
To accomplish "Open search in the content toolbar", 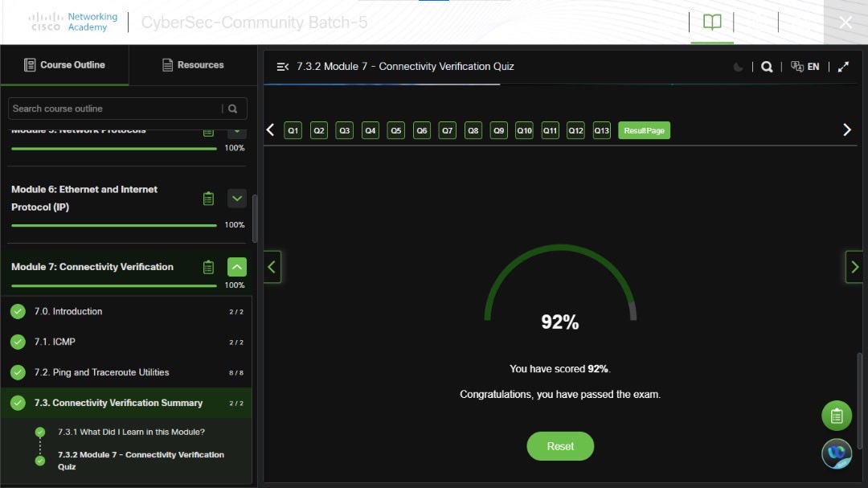I will pos(767,67).
